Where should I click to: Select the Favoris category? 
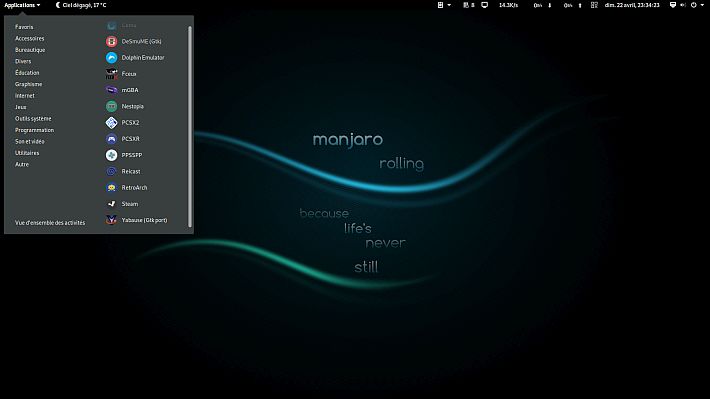[24, 27]
